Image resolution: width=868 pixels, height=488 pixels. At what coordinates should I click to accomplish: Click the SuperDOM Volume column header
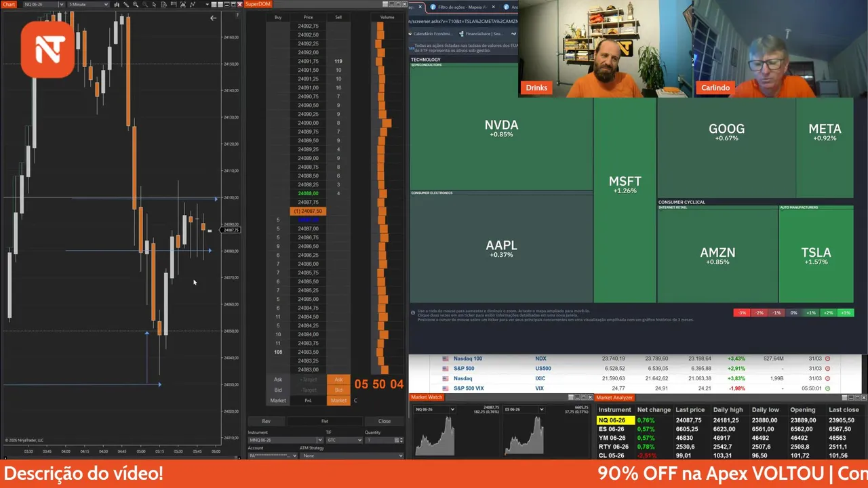pos(387,17)
